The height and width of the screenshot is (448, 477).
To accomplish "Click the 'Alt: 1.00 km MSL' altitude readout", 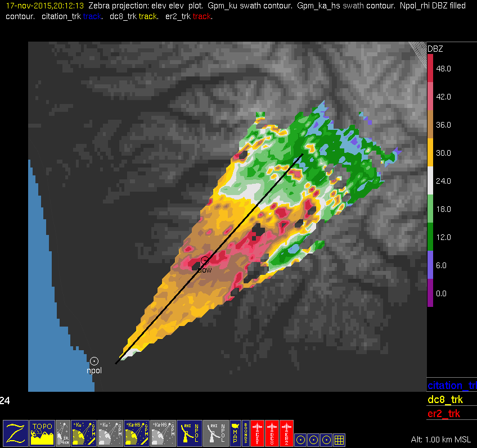I will tap(441, 440).
